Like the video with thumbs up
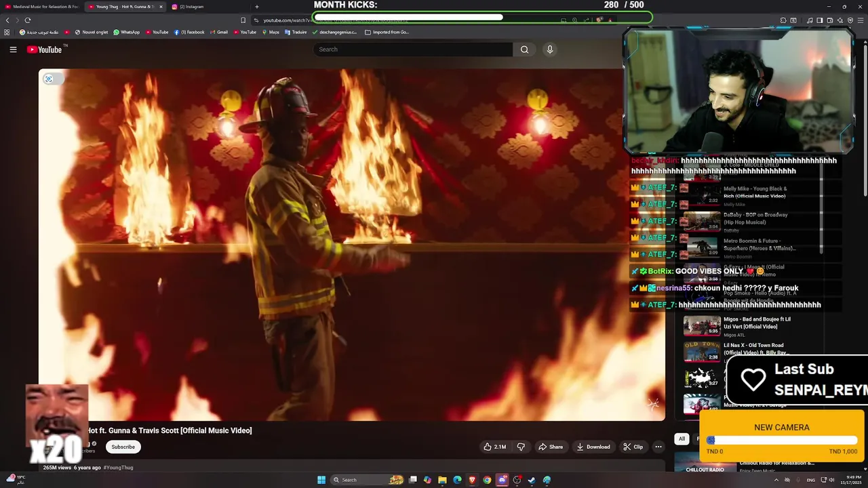Viewport: 868px width, 488px height. click(x=494, y=447)
